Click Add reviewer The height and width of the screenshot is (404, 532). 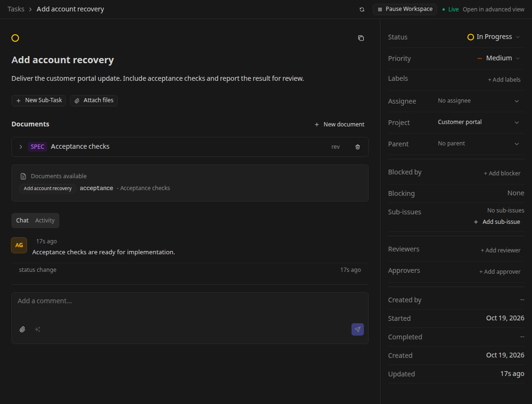(x=501, y=250)
